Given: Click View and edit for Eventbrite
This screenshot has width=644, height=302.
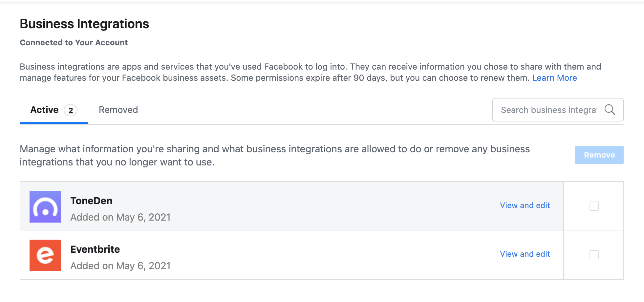Looking at the screenshot, I should click(x=525, y=254).
